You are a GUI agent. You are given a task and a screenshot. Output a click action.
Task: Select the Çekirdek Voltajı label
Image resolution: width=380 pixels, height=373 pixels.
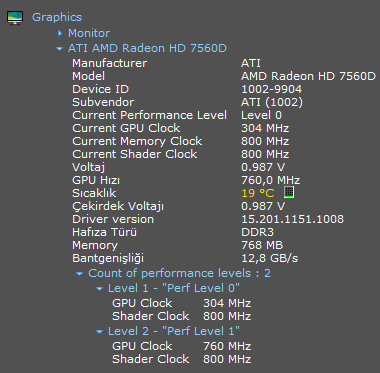[x=118, y=206]
